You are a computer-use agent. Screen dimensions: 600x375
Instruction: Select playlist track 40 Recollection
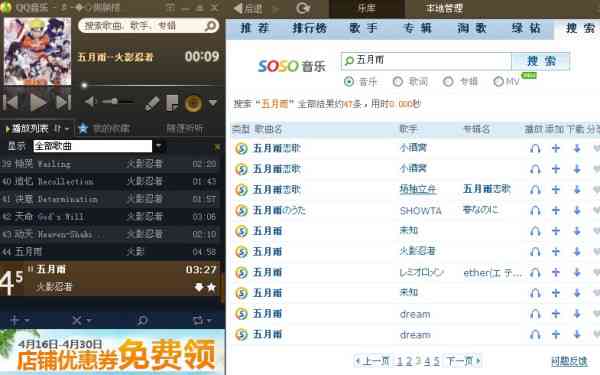point(110,181)
